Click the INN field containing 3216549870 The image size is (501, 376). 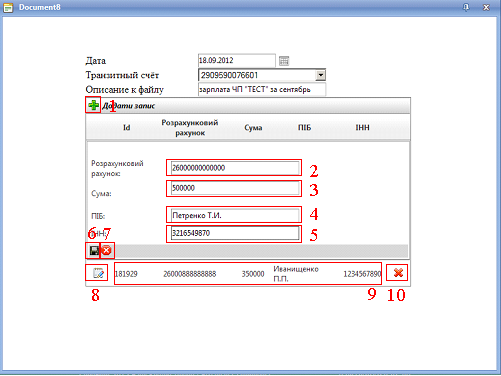[235, 233]
